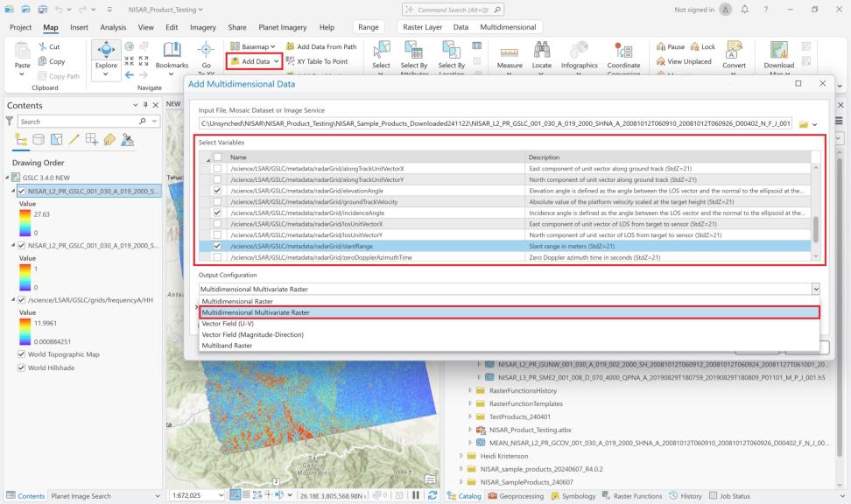This screenshot has width=851, height=504.
Task: Refresh the map view in status bar
Action: coord(433,494)
